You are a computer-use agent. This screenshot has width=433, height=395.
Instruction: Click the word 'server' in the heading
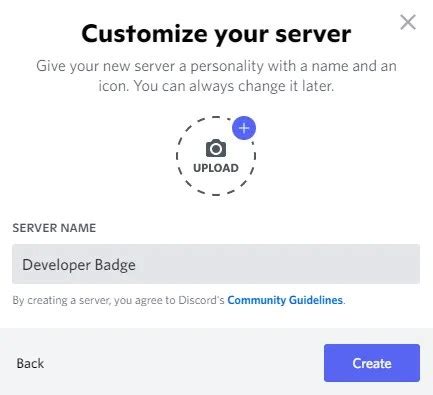tap(313, 34)
